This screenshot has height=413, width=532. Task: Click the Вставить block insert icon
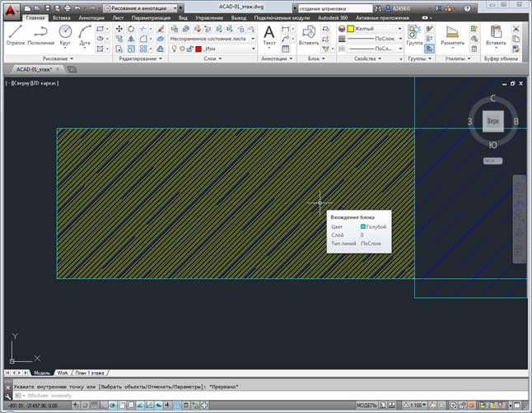309,35
